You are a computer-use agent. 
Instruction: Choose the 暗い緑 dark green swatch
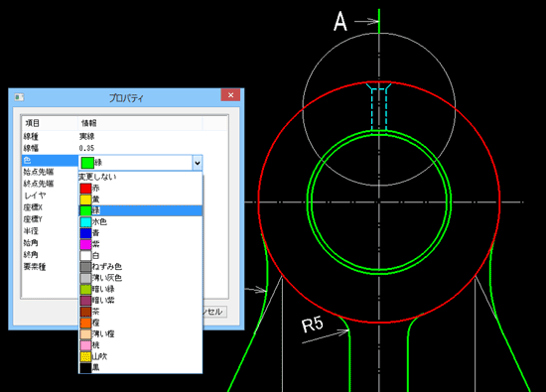[x=140, y=289]
